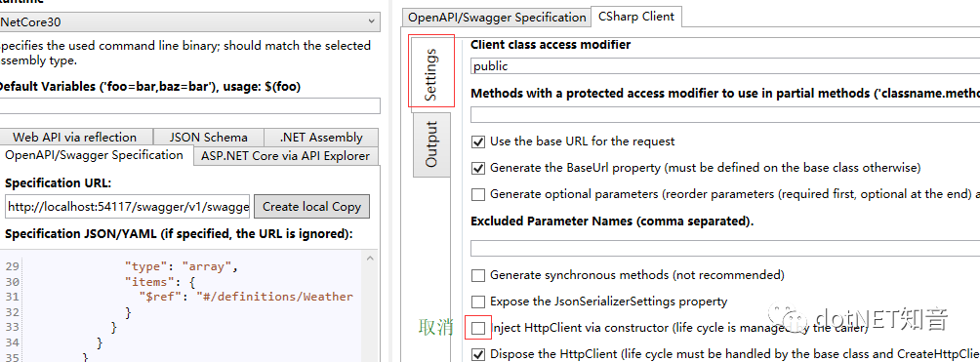The width and height of the screenshot is (980, 362).
Task: Check Expose the JsonSerializerSettings property
Action: (x=478, y=302)
